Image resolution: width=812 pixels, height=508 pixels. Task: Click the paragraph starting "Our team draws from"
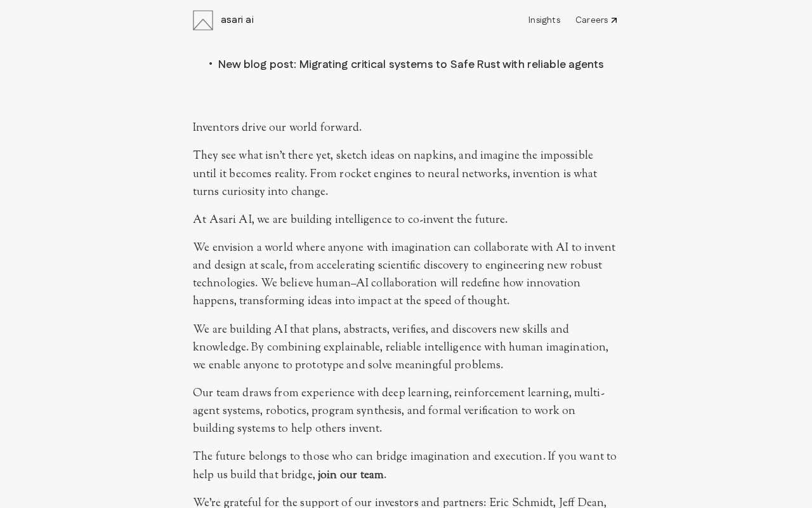(398, 411)
